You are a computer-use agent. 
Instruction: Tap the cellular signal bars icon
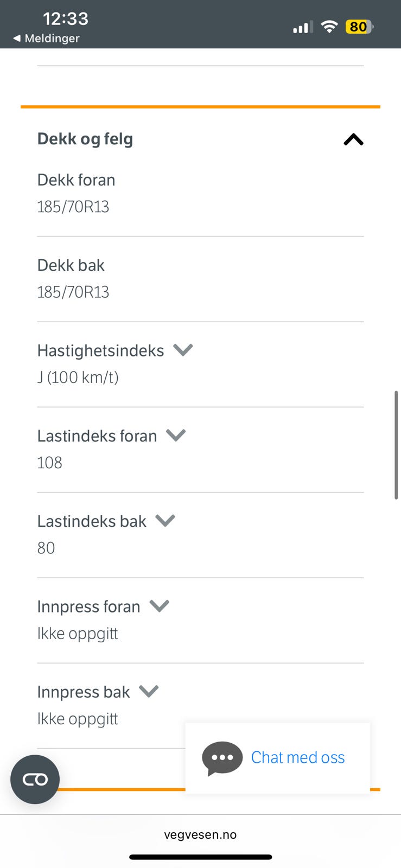(303, 27)
